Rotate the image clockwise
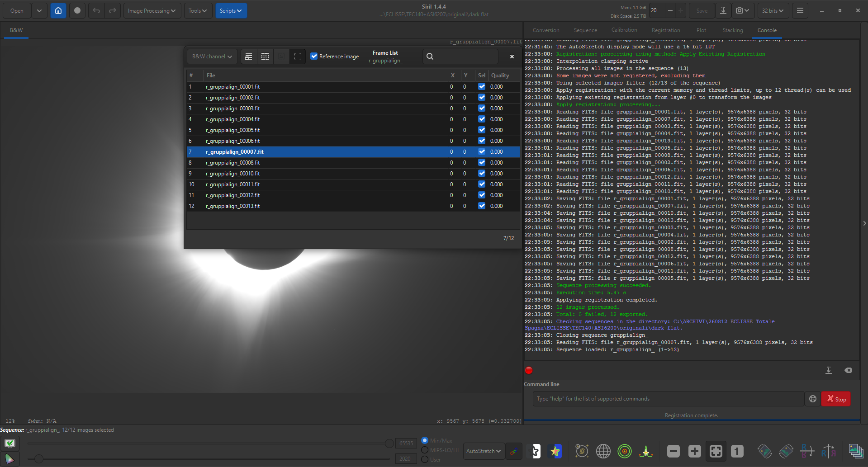The width and height of the screenshot is (868, 467). [786, 451]
